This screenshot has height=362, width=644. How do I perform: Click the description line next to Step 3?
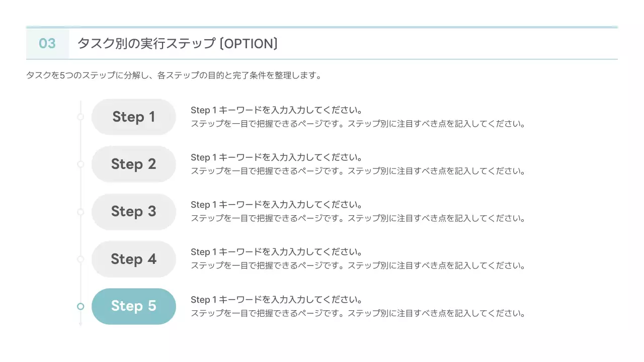358,218
